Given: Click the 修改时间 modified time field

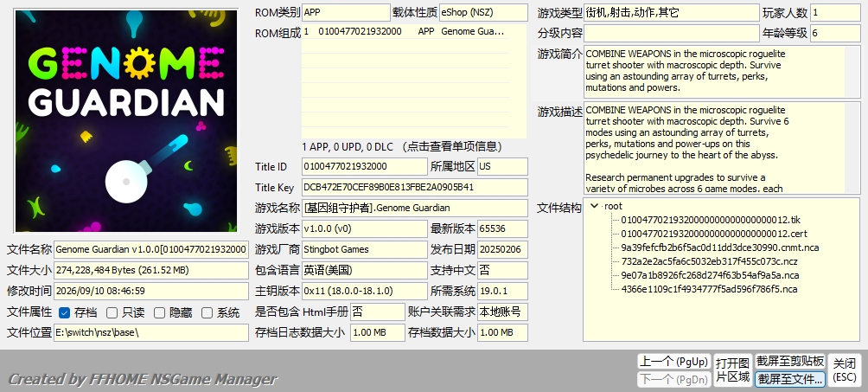Looking at the screenshot, I should [151, 291].
